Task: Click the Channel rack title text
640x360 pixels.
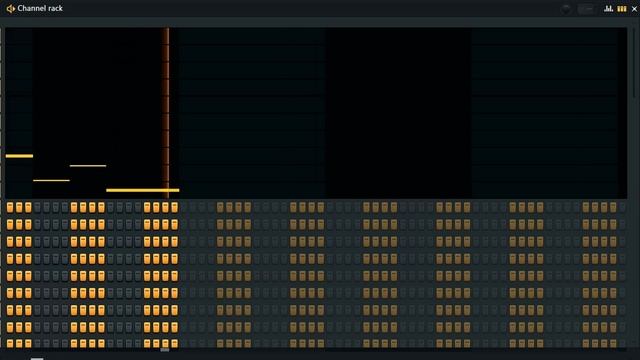Action: (x=40, y=8)
